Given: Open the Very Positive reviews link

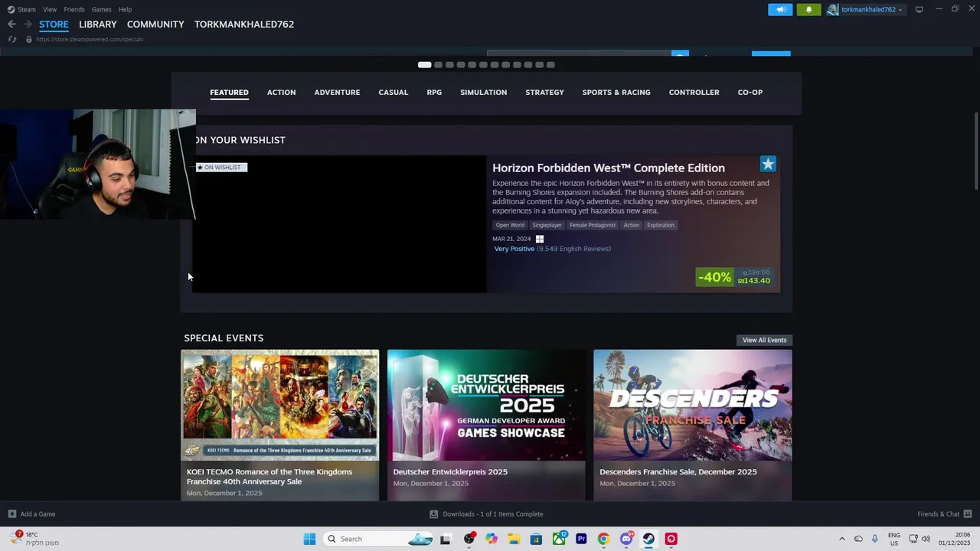Looking at the screenshot, I should click(x=514, y=249).
